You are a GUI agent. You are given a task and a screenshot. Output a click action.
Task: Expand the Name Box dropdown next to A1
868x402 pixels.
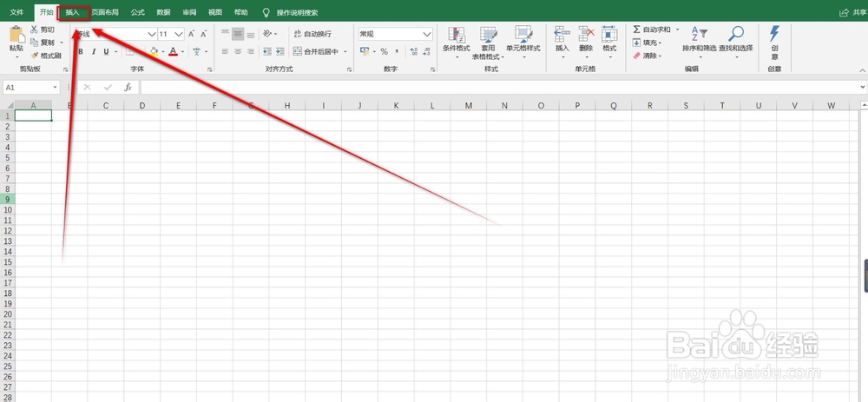pyautogui.click(x=56, y=88)
